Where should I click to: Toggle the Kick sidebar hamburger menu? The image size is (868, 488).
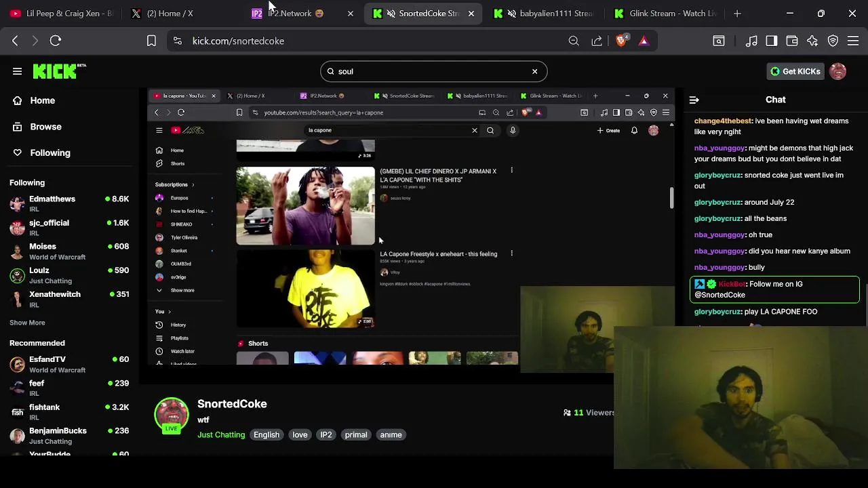tap(17, 71)
